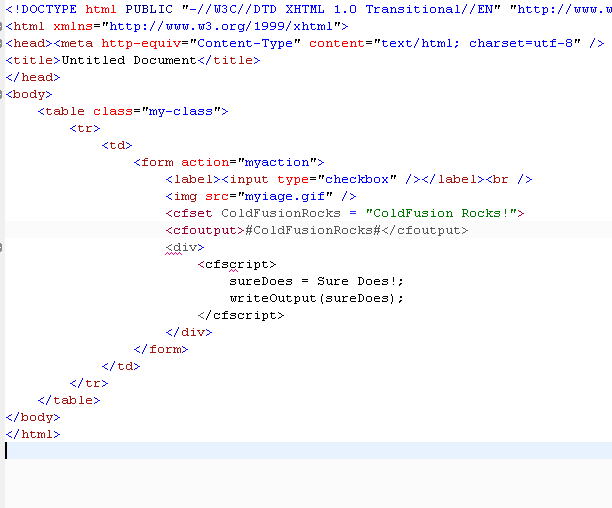Click the "my-class" attribute value
The height and width of the screenshot is (508, 612).
pyautogui.click(x=181, y=111)
